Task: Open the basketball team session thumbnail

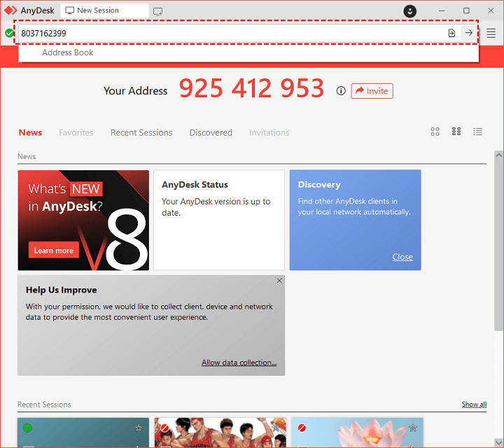Action: point(220,433)
